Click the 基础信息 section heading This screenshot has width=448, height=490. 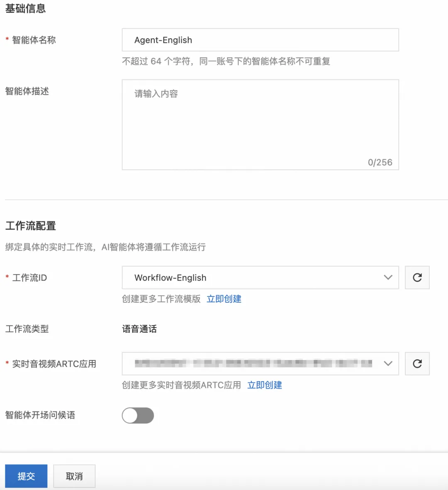[25, 8]
